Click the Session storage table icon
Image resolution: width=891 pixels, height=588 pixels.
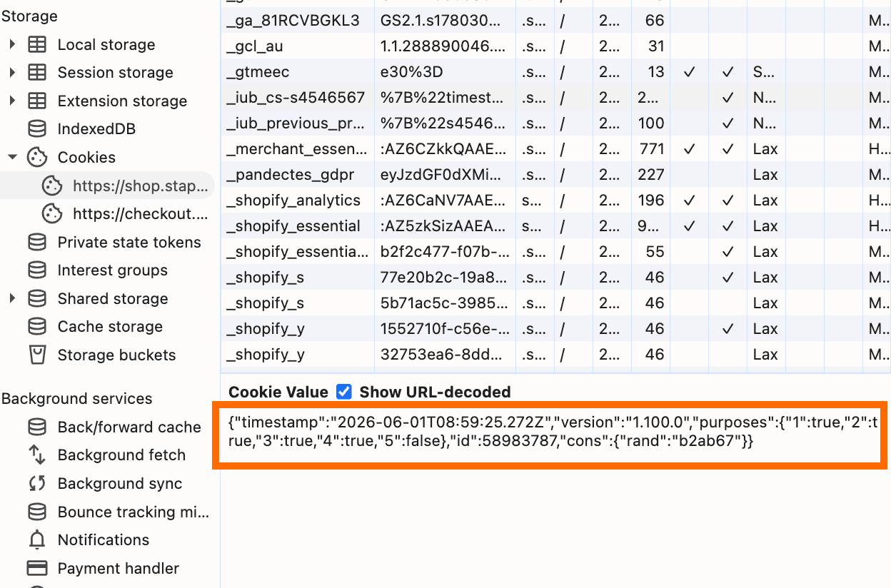(37, 73)
